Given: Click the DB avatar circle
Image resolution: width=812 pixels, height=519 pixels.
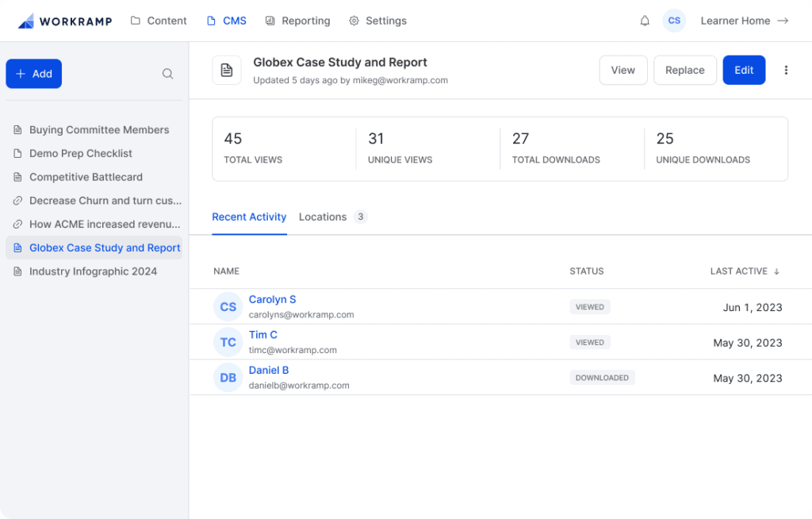Looking at the screenshot, I should (228, 378).
